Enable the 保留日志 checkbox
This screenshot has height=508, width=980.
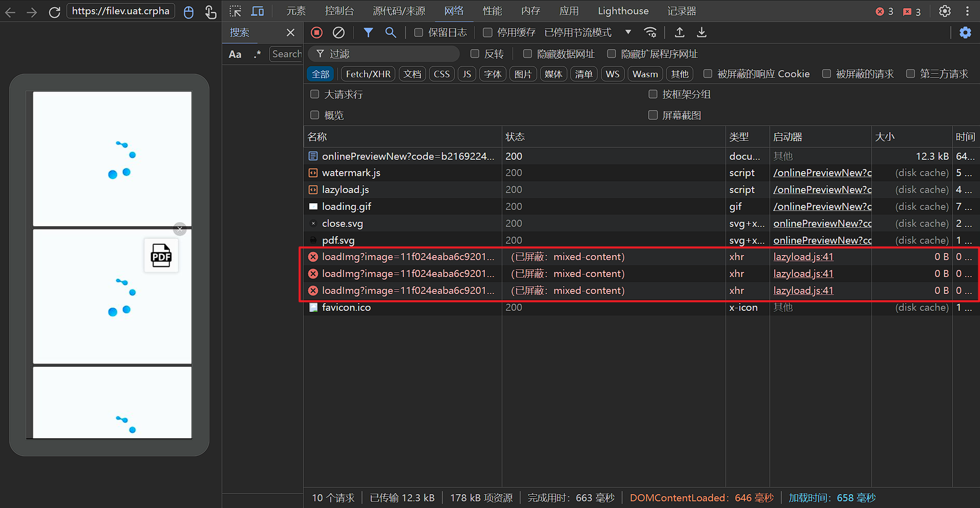coord(418,33)
